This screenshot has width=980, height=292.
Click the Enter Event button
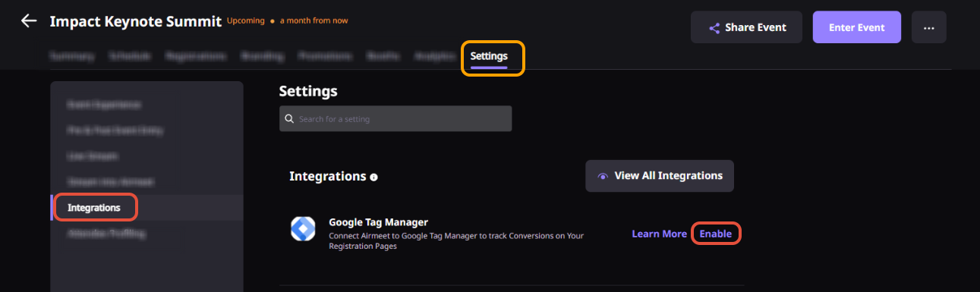[x=856, y=27]
